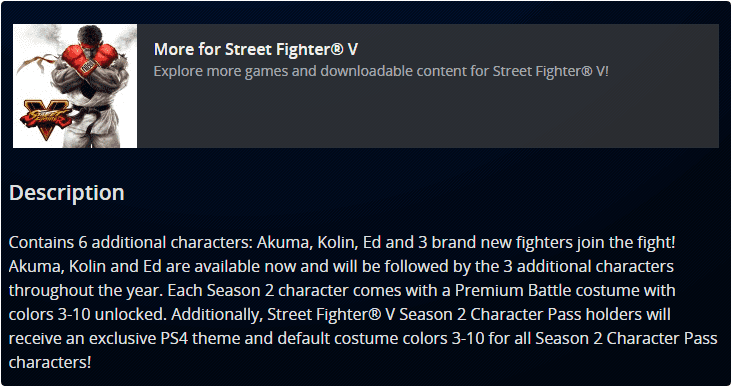
Task: Click the 'Contains 6 additional characters' text
Action: coord(131,242)
